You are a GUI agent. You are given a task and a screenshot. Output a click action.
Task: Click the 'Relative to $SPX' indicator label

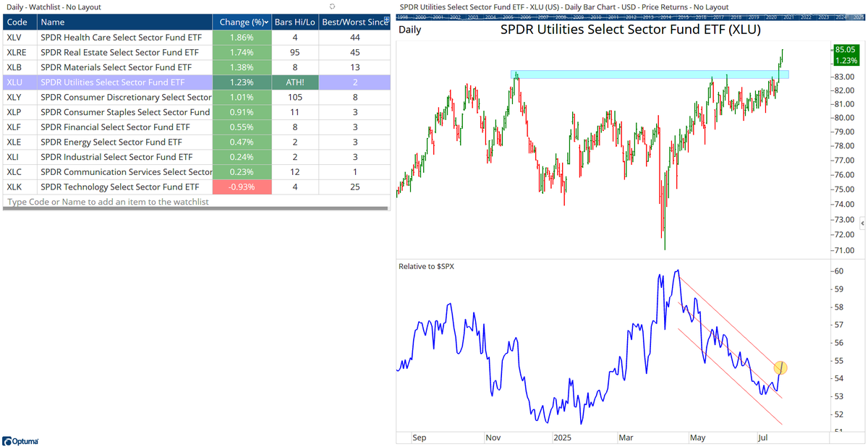click(427, 266)
